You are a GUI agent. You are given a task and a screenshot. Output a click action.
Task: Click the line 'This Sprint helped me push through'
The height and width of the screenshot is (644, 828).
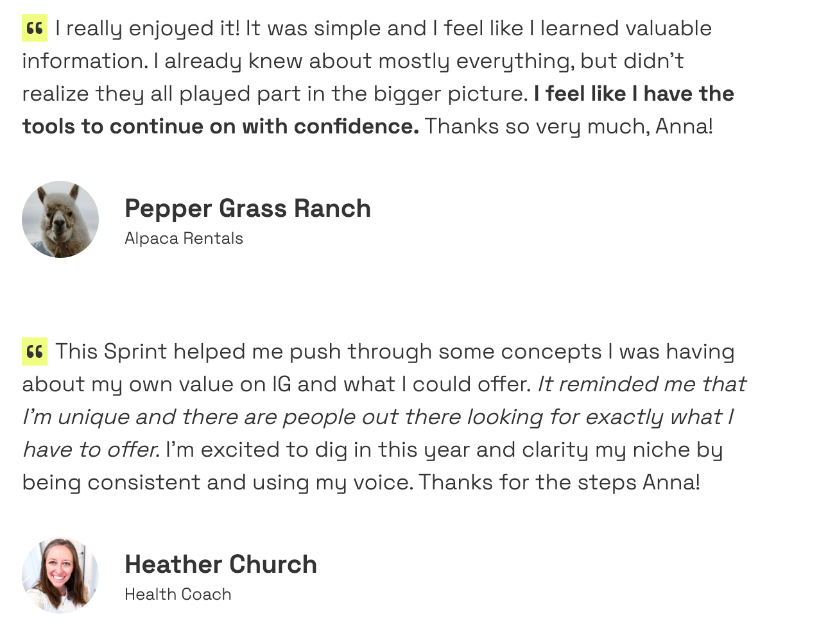pos(395,352)
